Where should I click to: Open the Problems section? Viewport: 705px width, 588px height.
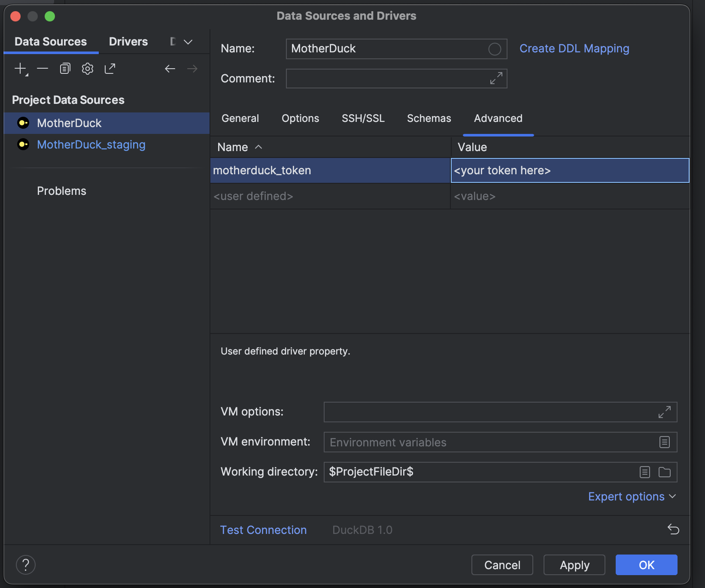click(62, 191)
